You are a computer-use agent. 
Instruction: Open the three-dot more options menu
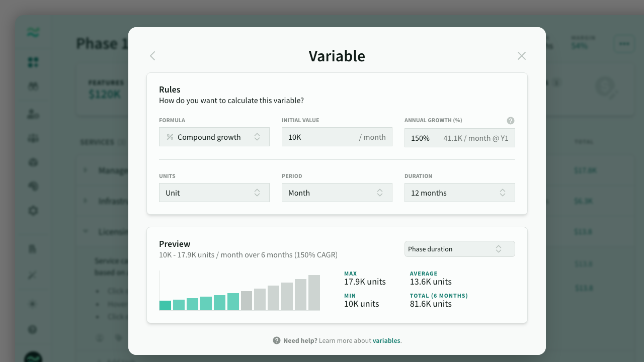(624, 44)
